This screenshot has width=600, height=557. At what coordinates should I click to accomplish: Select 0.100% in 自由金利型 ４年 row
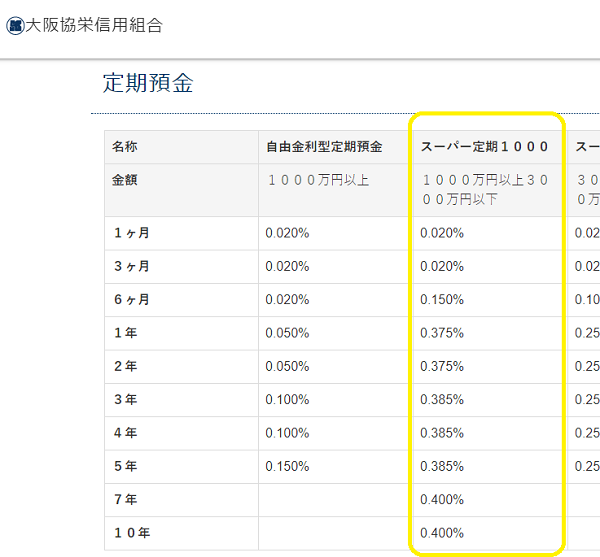point(287,433)
